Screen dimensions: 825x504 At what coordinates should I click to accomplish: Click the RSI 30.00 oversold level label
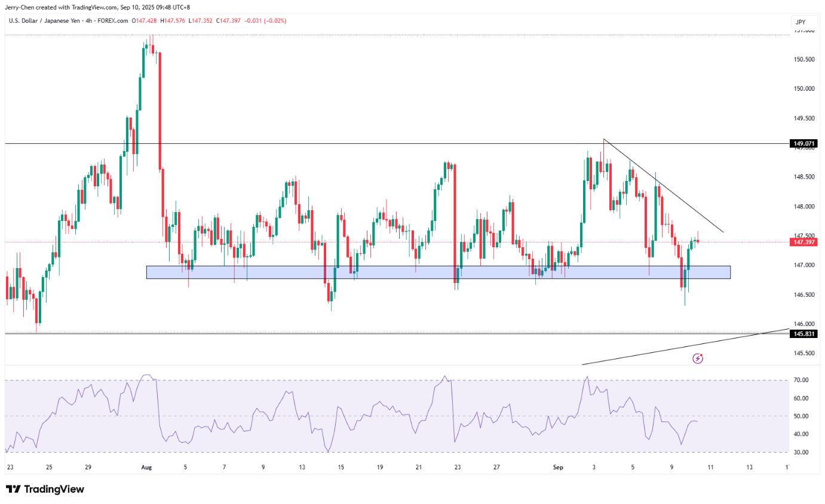pos(802,452)
